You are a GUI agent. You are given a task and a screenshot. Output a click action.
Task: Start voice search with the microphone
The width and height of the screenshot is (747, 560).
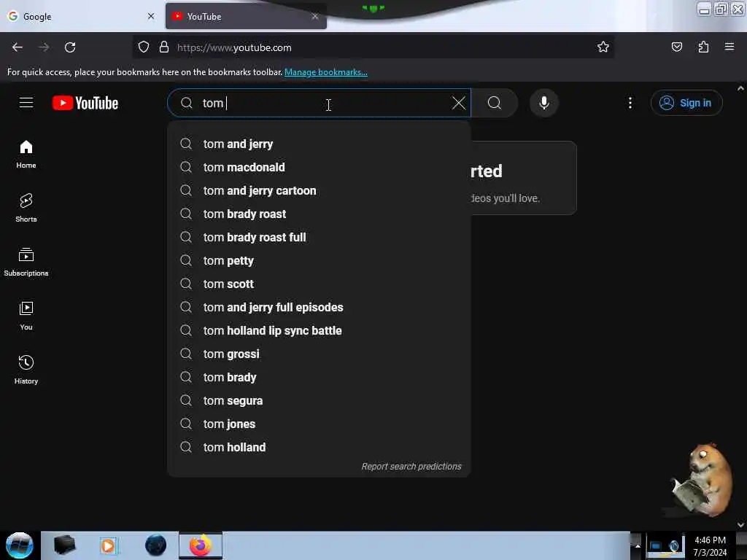point(543,103)
